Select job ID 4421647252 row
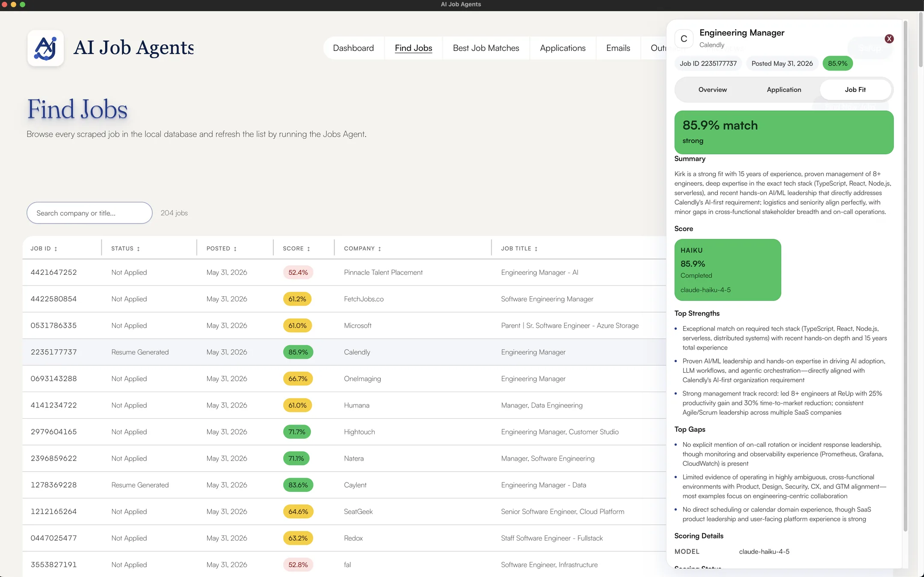This screenshot has width=924, height=577. point(344,272)
